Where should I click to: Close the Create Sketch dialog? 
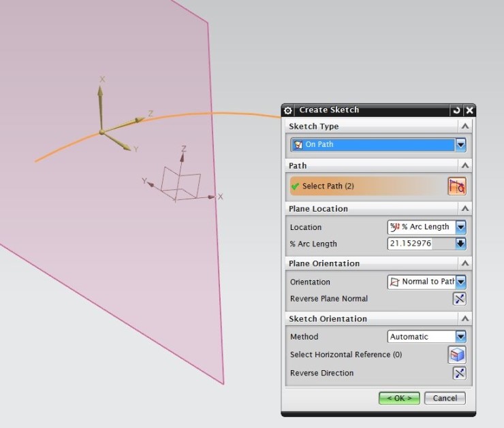pyautogui.click(x=469, y=110)
